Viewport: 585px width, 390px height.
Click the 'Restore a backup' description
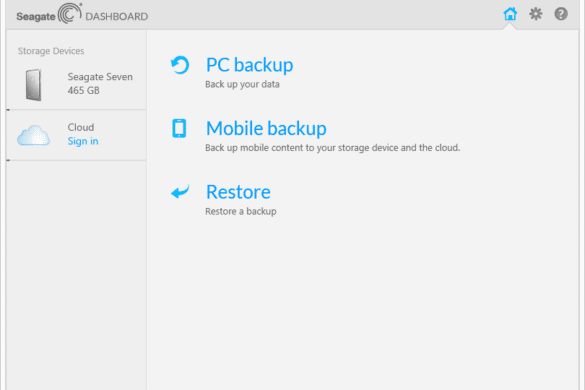[x=241, y=211]
